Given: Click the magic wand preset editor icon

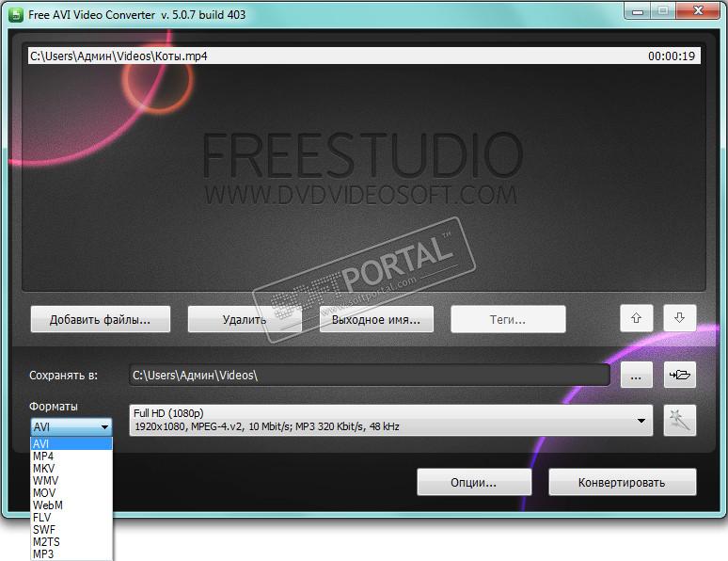Looking at the screenshot, I should pyautogui.click(x=679, y=420).
